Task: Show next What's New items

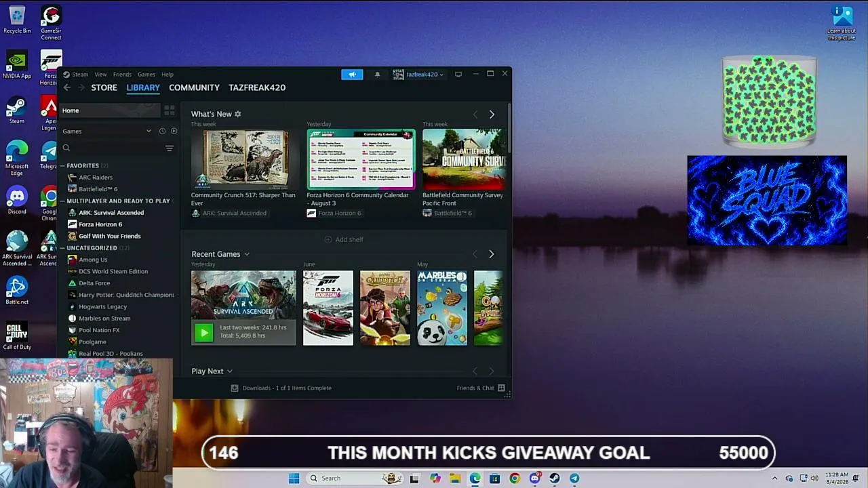Action: tap(492, 115)
